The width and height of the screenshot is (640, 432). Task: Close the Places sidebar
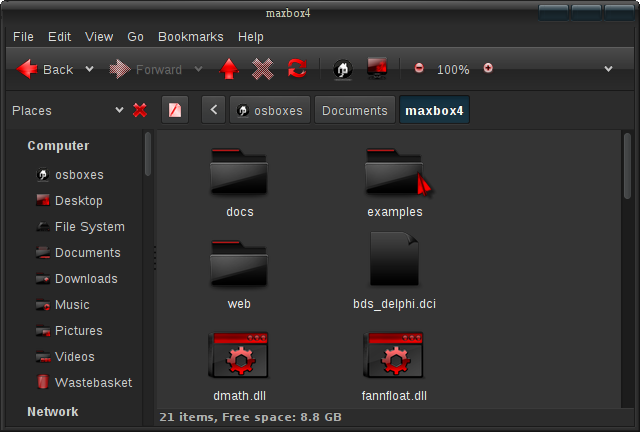(140, 110)
